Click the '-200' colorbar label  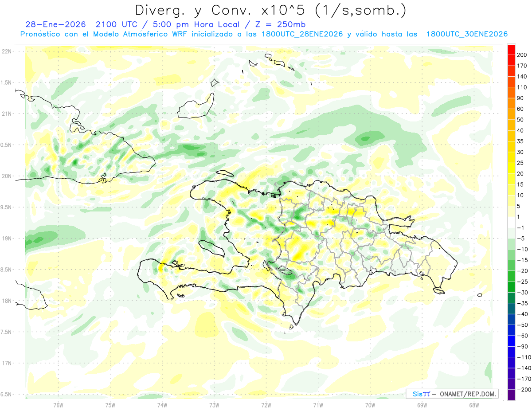525,390
